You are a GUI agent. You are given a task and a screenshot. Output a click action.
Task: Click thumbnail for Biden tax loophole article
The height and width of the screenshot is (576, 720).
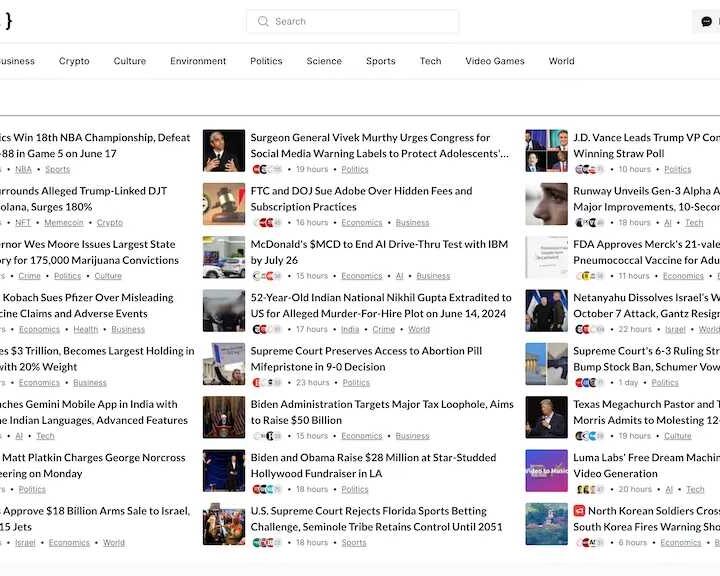[x=223, y=418]
